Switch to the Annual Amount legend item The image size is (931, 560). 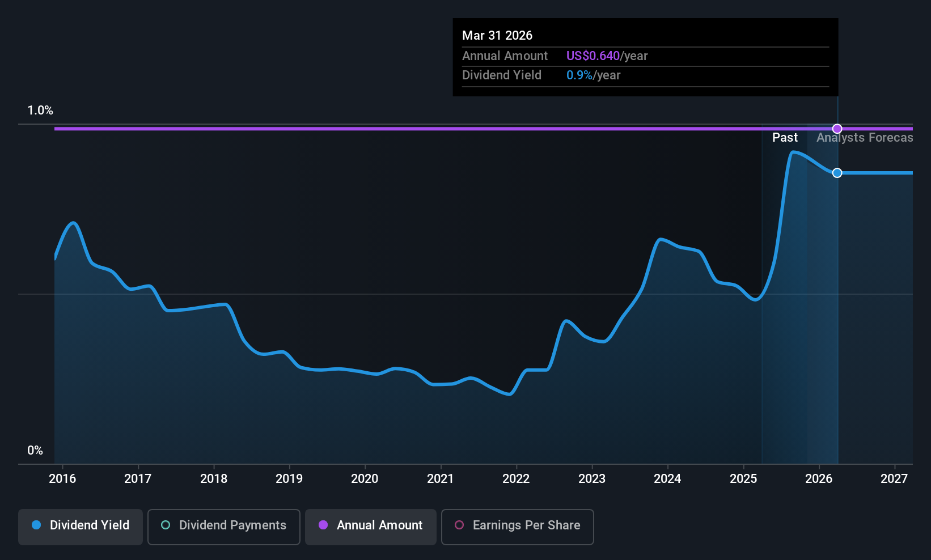coord(370,526)
